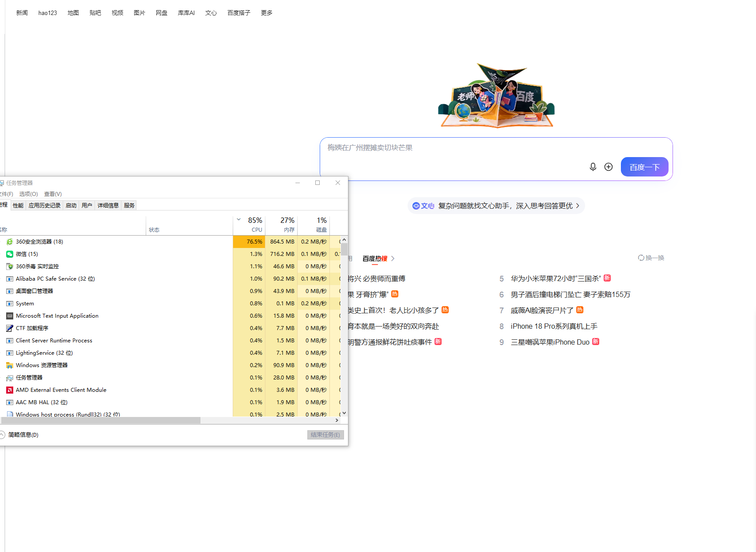Open the 更多 nav link
The image size is (756, 552).
coord(267,13)
